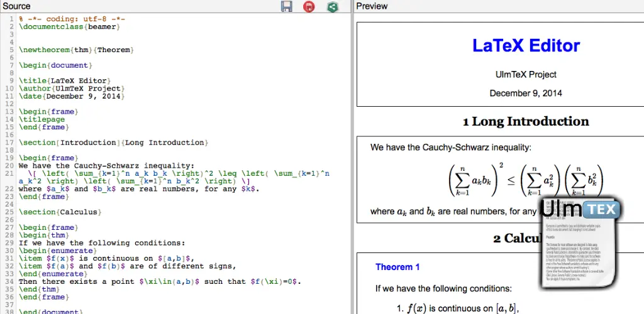Click source line 'where $a_k$ and $b_k$ are real numbers'

pyautogui.click(x=139, y=189)
